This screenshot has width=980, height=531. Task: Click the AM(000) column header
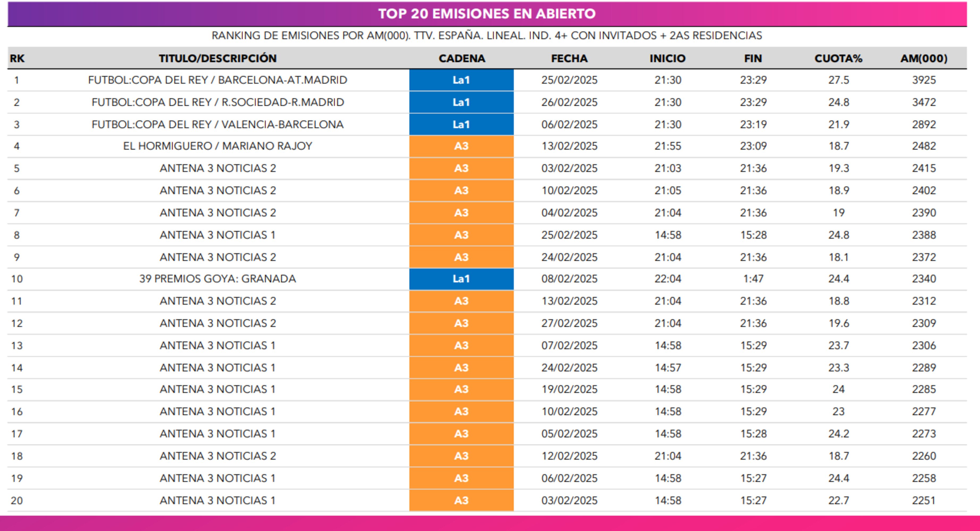click(x=924, y=58)
